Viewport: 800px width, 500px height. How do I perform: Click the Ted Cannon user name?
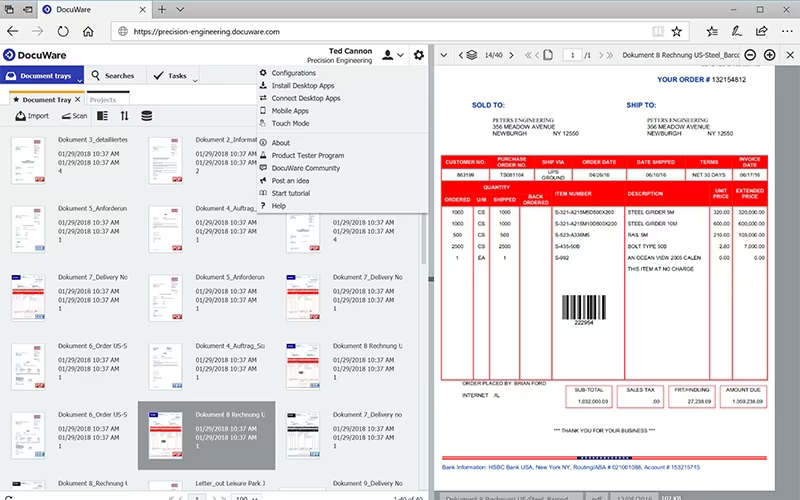coord(350,51)
